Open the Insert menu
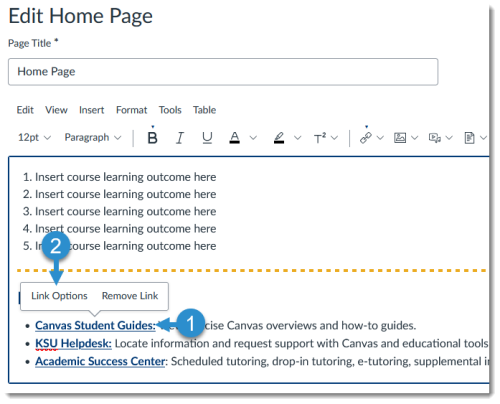The width and height of the screenshot is (500, 404). click(91, 110)
